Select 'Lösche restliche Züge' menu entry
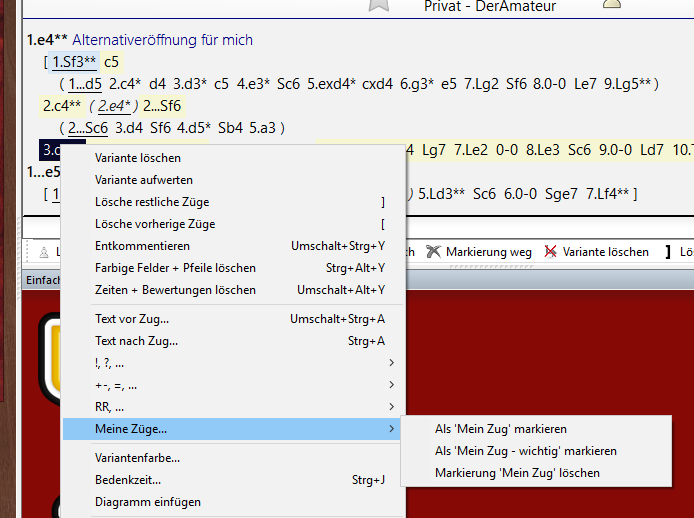The width and height of the screenshot is (694, 518). point(152,202)
